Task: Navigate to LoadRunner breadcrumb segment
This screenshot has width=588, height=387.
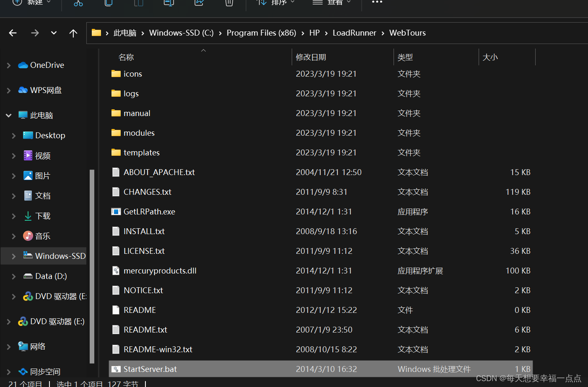Action: pyautogui.click(x=355, y=33)
